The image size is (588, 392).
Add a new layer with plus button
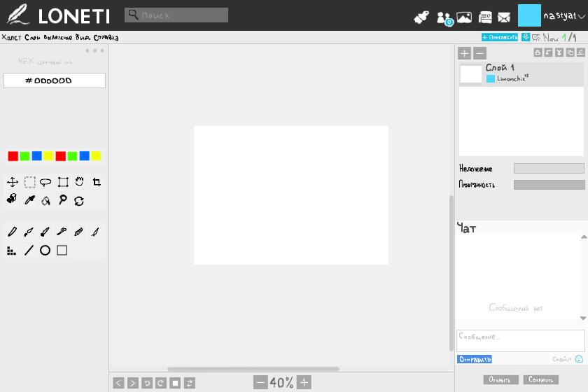point(465,53)
